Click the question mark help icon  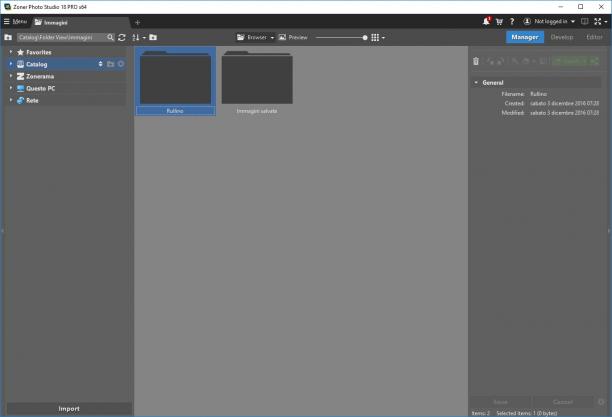[512, 22]
